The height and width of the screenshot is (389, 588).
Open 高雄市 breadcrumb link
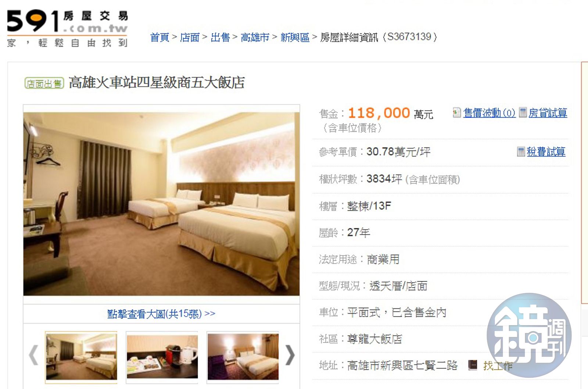[x=255, y=37]
